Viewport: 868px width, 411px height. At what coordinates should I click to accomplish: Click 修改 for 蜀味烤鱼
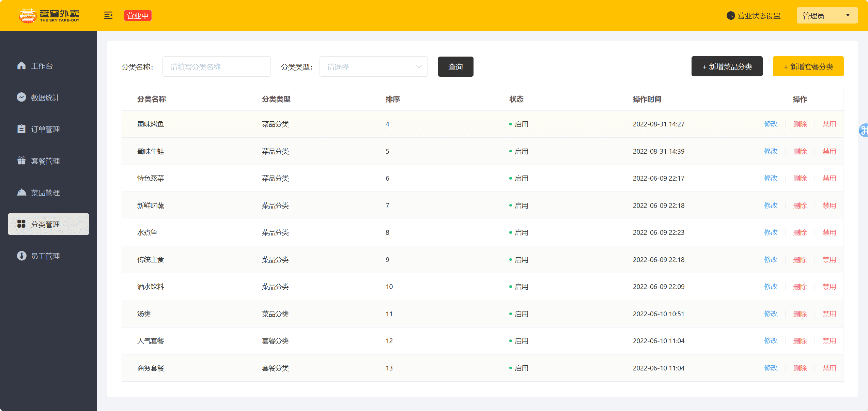click(771, 124)
